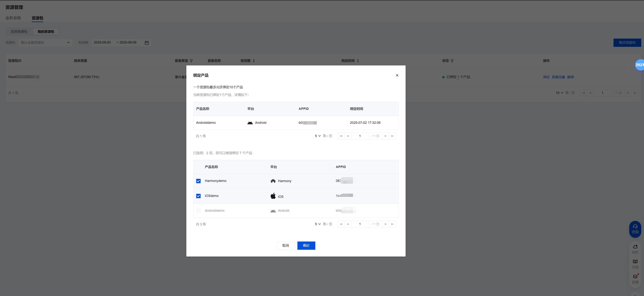
Task: Jump to first page of bound products list
Action: coord(341,136)
